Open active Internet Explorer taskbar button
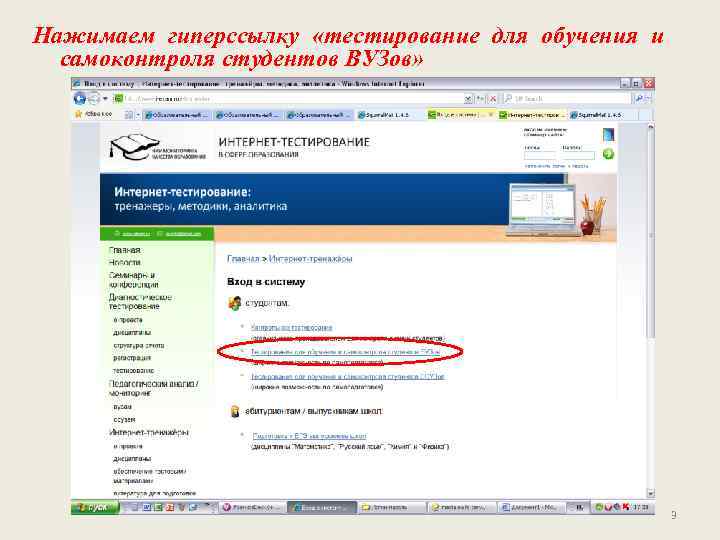Screen dimensions: 720x540 coord(321,507)
